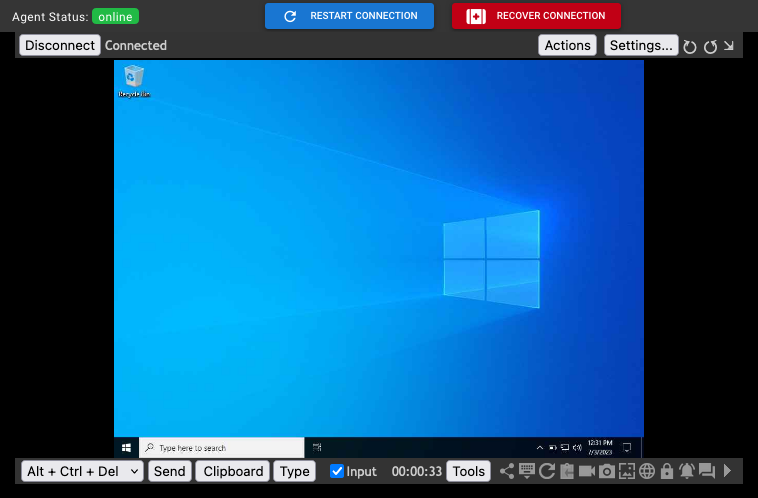Open the on-screen keyboard icon

(527, 471)
